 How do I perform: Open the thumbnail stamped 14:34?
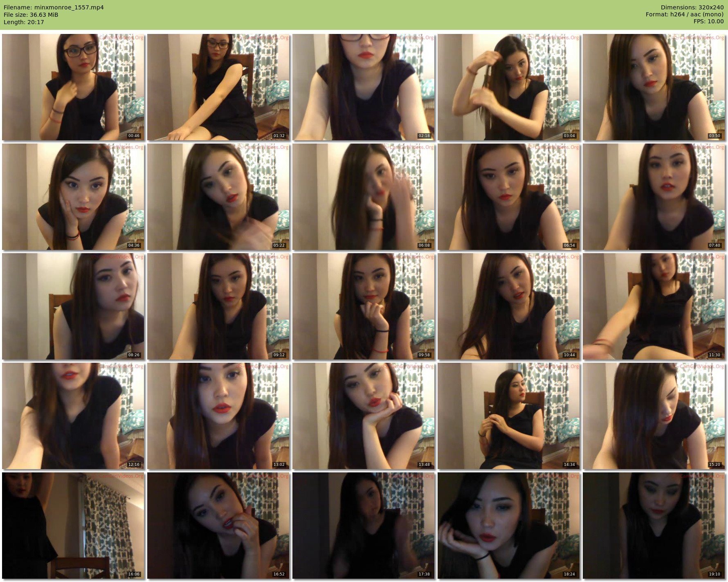point(509,416)
